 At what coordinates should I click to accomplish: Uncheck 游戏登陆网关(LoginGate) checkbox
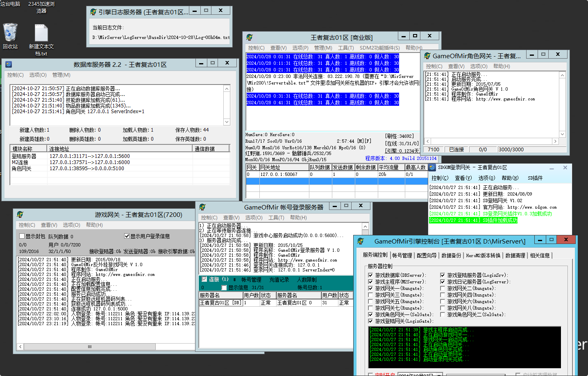[x=370, y=321]
